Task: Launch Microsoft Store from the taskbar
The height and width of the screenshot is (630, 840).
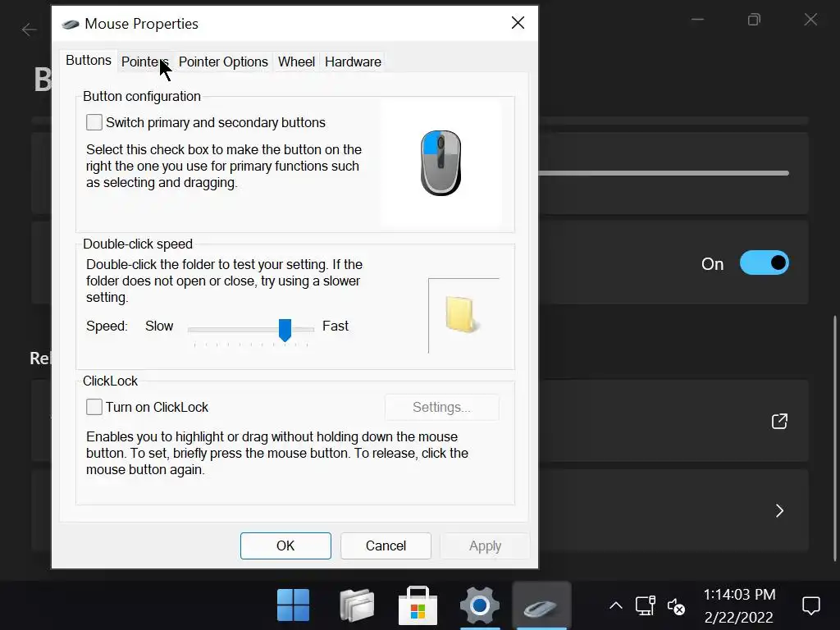Action: tap(418, 605)
